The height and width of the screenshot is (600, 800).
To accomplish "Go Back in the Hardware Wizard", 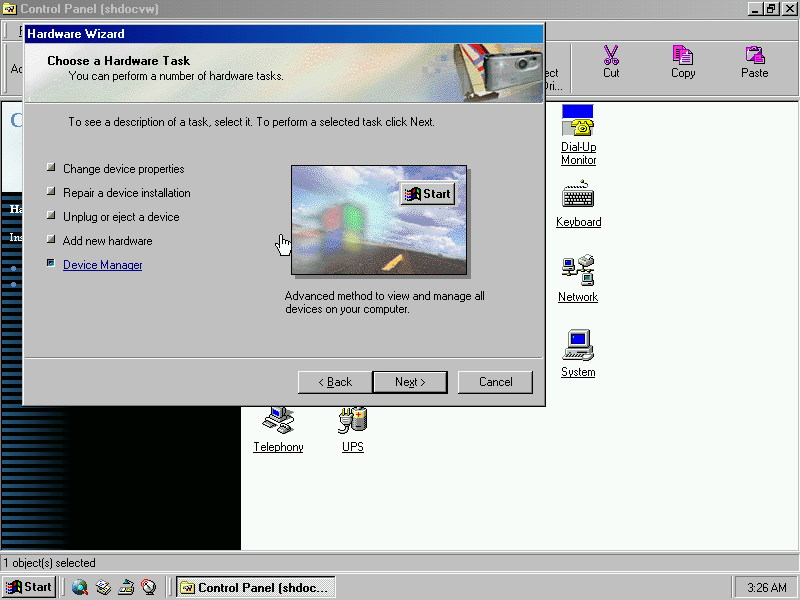I will click(335, 382).
